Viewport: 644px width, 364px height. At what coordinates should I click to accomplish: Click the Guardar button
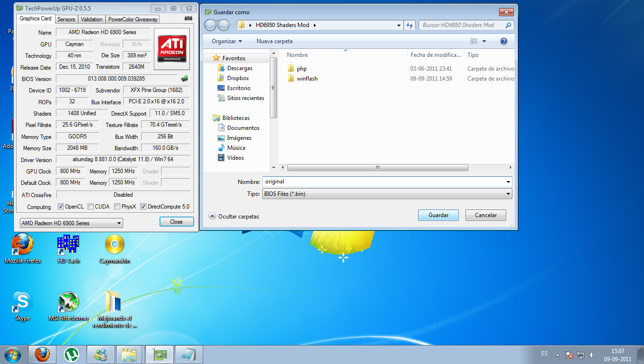pyautogui.click(x=438, y=215)
